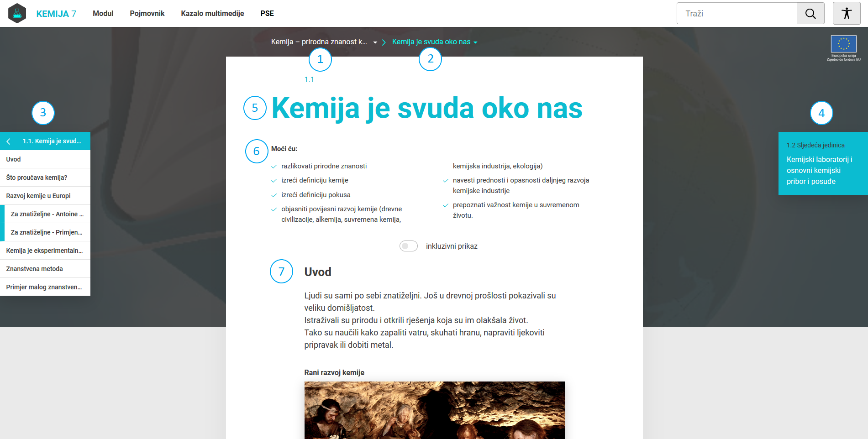Go to next unit Kemijski laboratorij
This screenshot has height=439, width=868.
coord(823,163)
